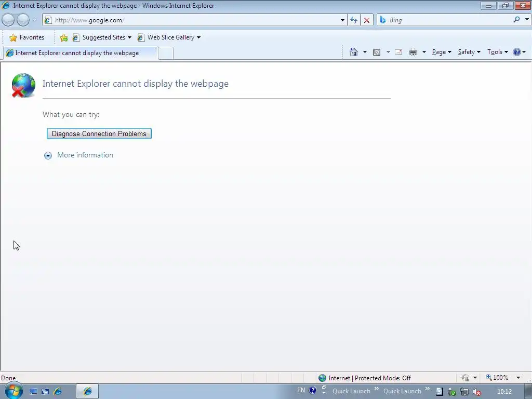Click the Refresh button
Screen dimensions: 532x399
point(354,20)
